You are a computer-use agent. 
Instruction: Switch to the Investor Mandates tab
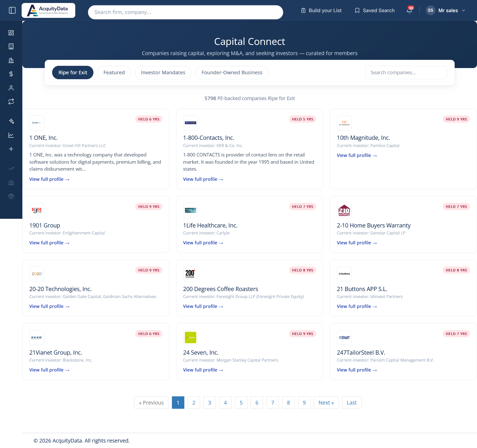coord(163,73)
